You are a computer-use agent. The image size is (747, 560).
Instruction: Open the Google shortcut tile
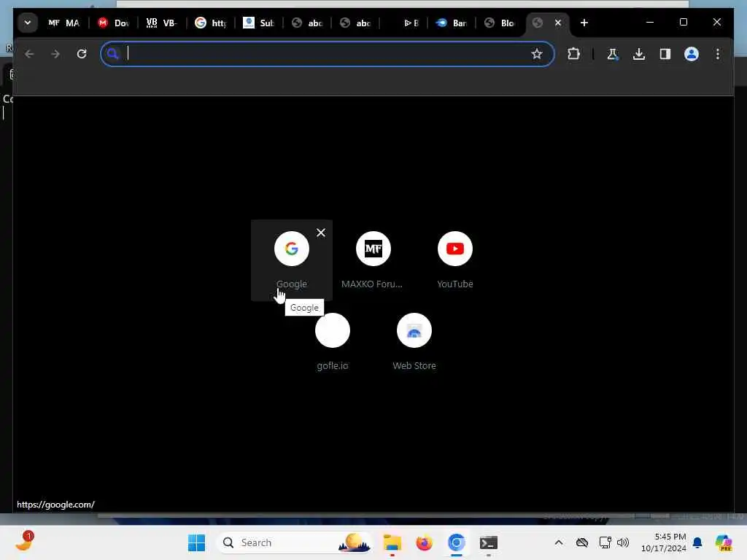[x=292, y=260]
